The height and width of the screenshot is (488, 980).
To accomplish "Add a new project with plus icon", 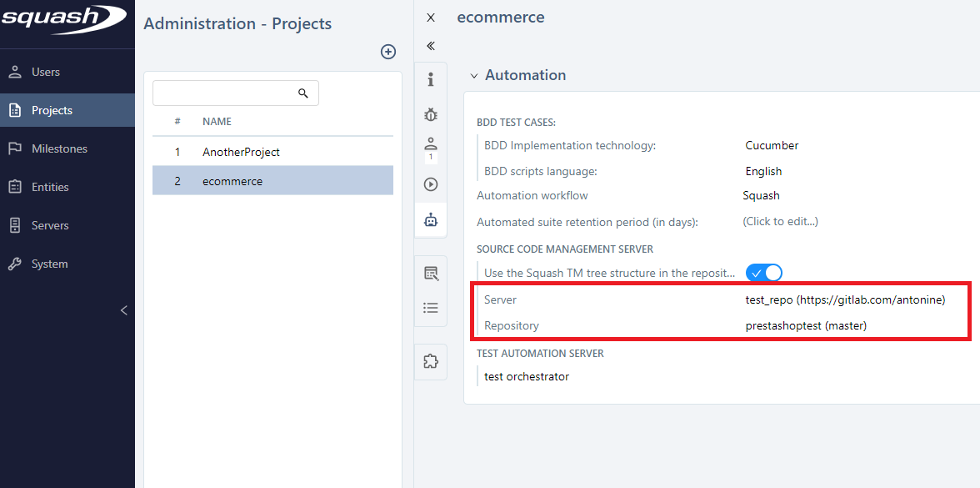I will coord(388,52).
